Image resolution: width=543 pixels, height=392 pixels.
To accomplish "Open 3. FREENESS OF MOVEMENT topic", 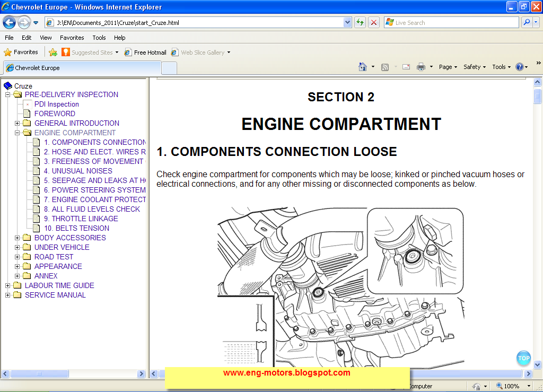I will coord(95,161).
